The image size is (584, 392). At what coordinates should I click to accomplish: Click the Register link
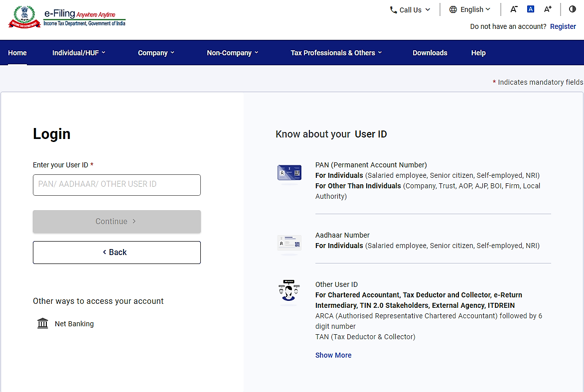563,26
